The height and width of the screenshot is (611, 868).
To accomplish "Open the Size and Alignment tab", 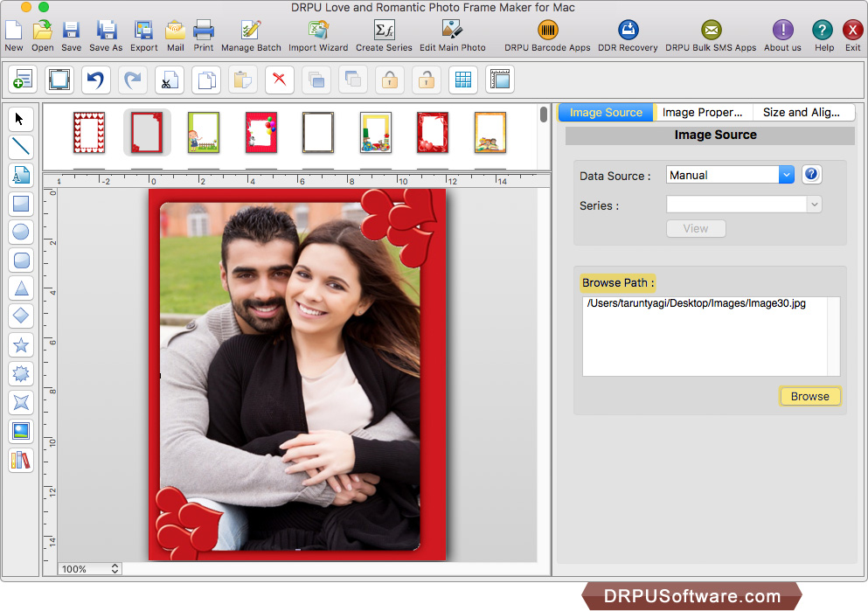I will (x=801, y=112).
